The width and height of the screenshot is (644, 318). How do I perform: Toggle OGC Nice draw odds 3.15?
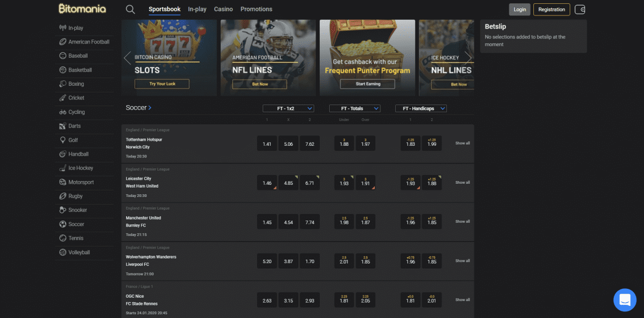coord(288,300)
